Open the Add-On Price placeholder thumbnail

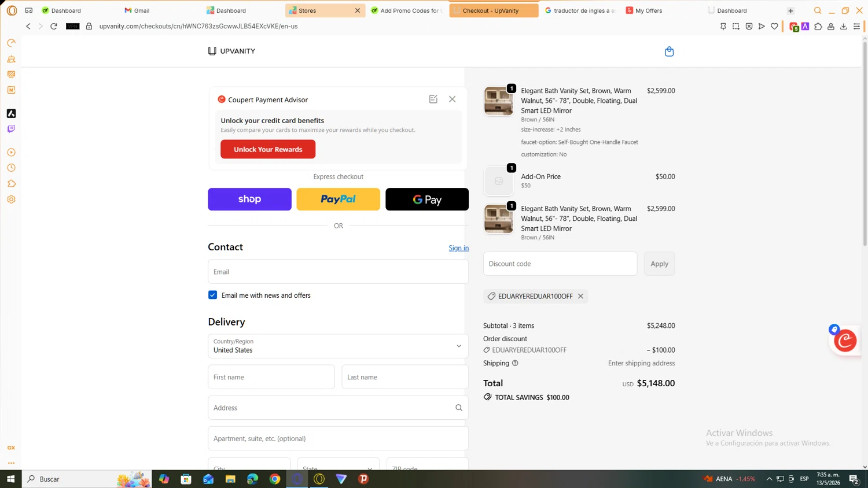click(x=498, y=181)
